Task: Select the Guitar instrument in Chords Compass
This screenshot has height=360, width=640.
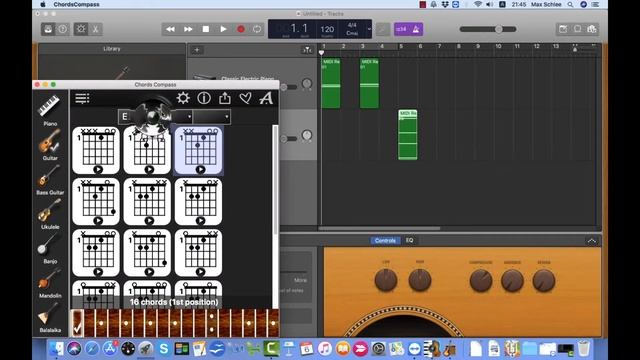Action: (50, 144)
